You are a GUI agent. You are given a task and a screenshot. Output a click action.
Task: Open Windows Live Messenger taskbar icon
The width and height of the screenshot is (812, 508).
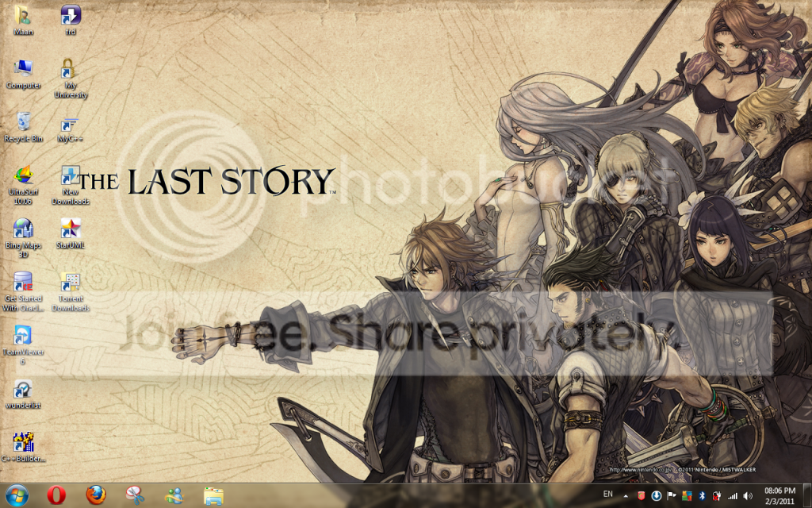[174, 495]
